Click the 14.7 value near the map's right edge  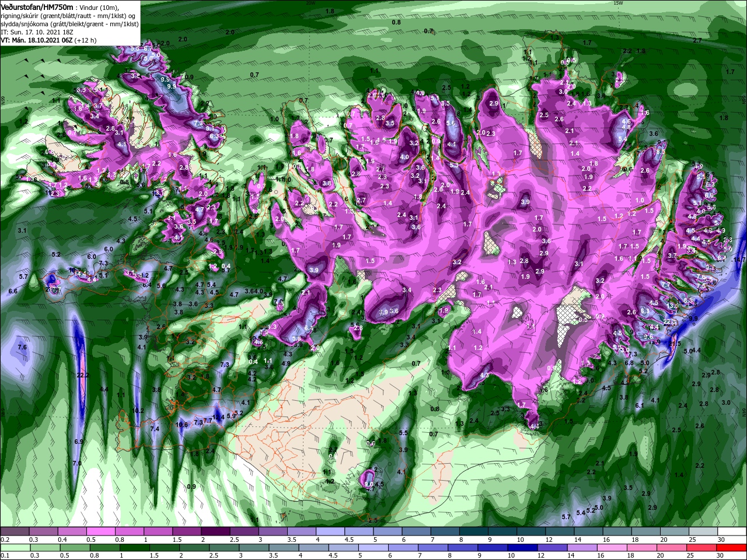point(739,259)
